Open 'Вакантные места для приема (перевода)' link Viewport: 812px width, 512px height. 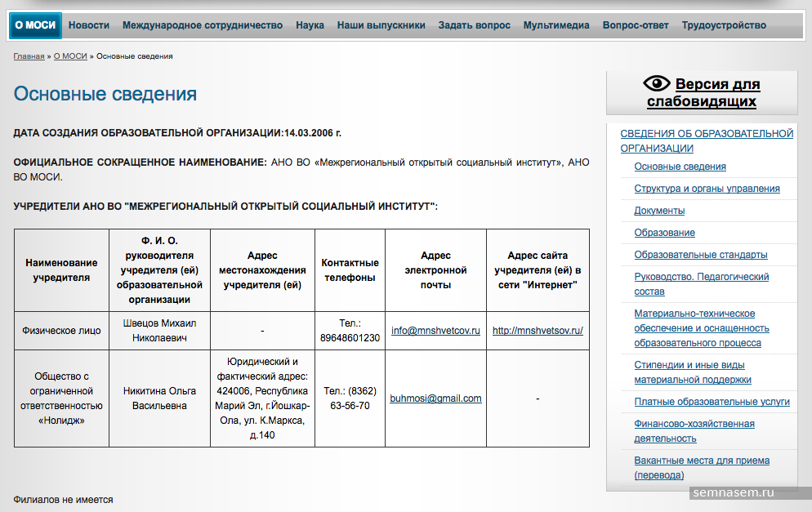(x=701, y=467)
